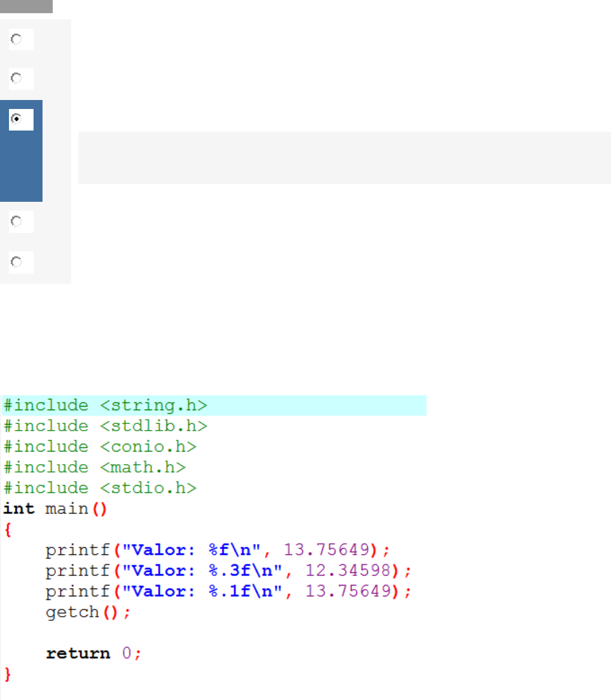
Task: Click the selected third radio button
Action: [17, 119]
